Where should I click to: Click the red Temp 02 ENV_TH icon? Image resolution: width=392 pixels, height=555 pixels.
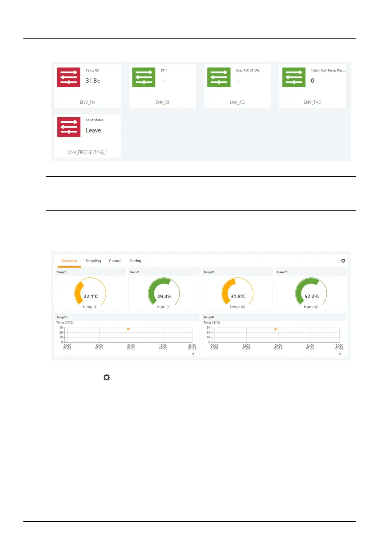coord(69,77)
